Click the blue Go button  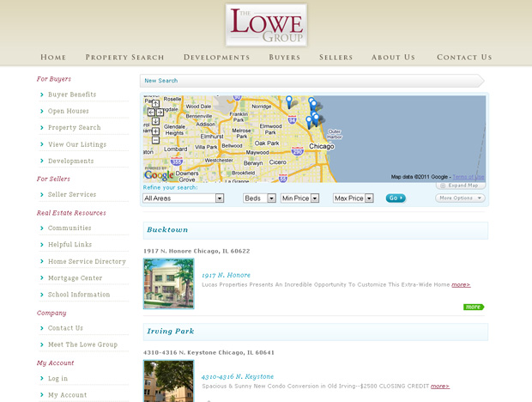pos(396,198)
